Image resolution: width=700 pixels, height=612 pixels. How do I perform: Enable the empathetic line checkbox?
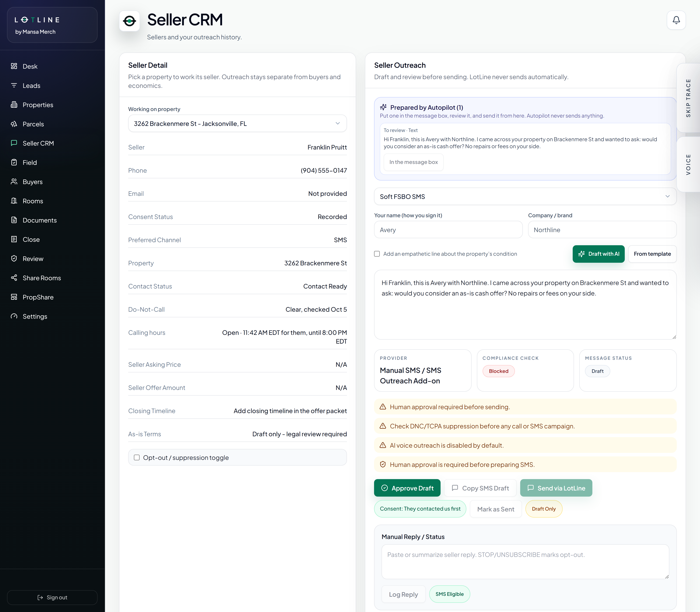pos(377,254)
